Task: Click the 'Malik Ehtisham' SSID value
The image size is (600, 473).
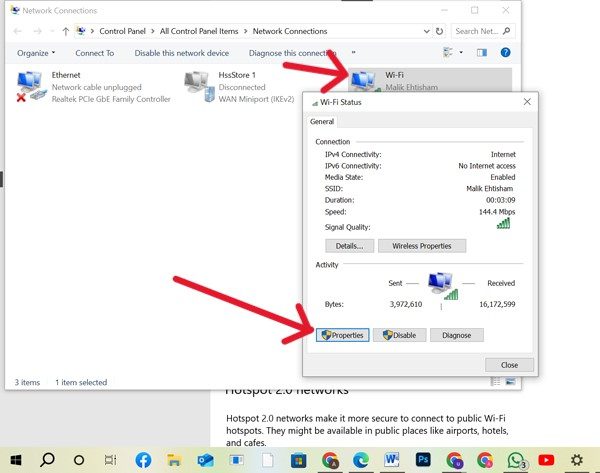Action: 489,188
